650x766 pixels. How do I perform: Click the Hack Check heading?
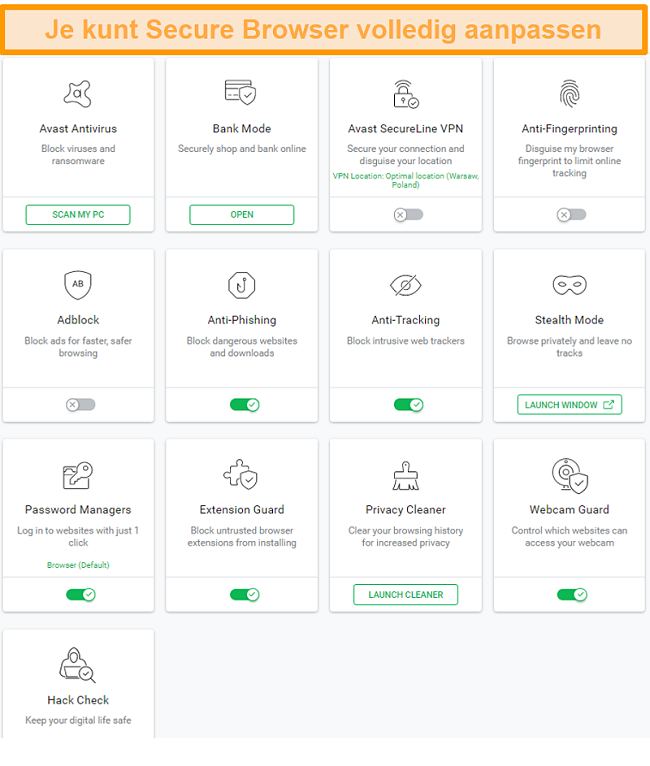(78, 700)
